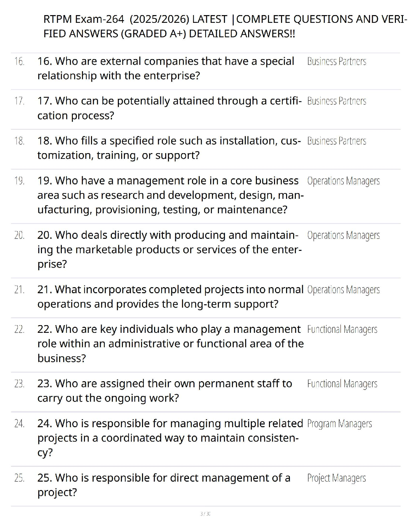Select question 23 about permanent staff

pyautogui.click(x=165, y=391)
